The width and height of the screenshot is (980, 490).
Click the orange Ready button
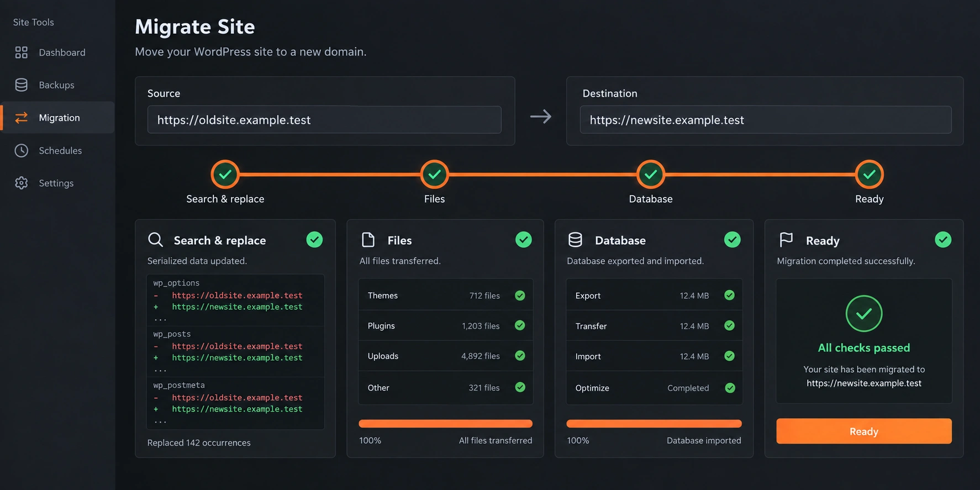click(x=864, y=431)
